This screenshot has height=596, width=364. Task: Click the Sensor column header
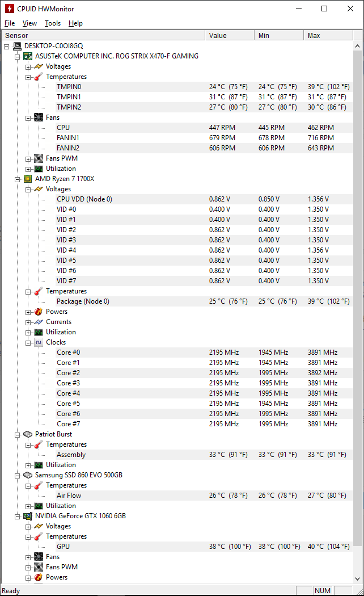103,35
